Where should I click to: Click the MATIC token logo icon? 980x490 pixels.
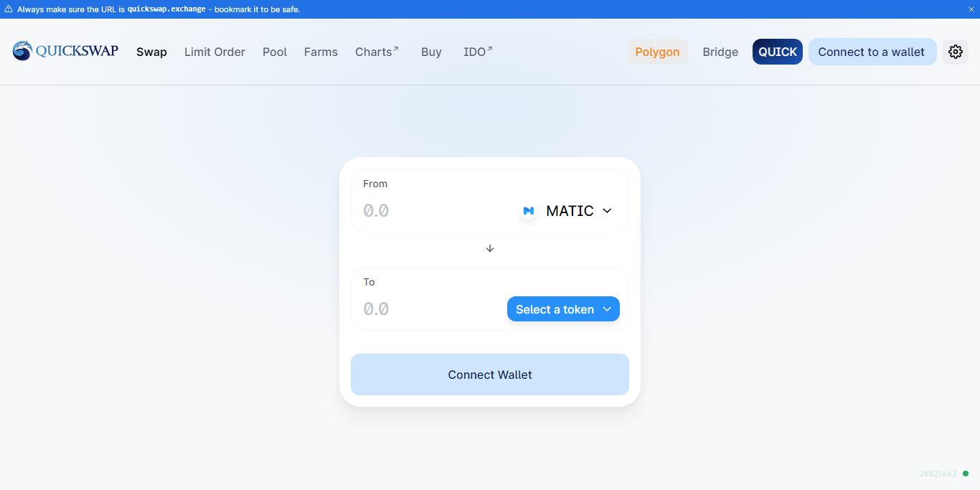tap(529, 211)
